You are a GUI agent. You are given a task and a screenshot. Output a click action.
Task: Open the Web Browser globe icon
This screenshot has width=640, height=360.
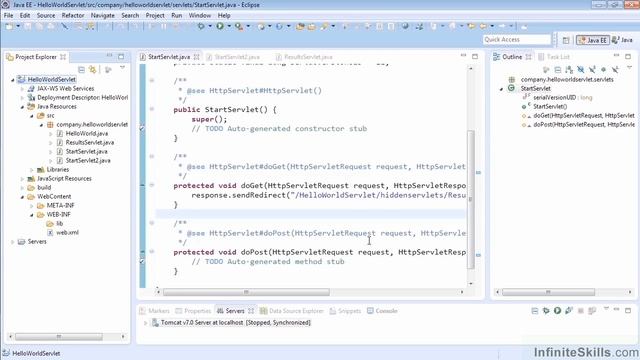(405, 27)
